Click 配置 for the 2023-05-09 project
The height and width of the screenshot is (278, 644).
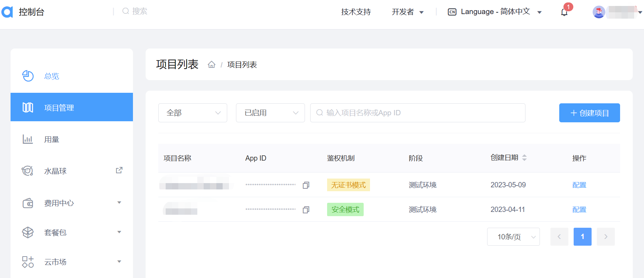[x=579, y=185]
